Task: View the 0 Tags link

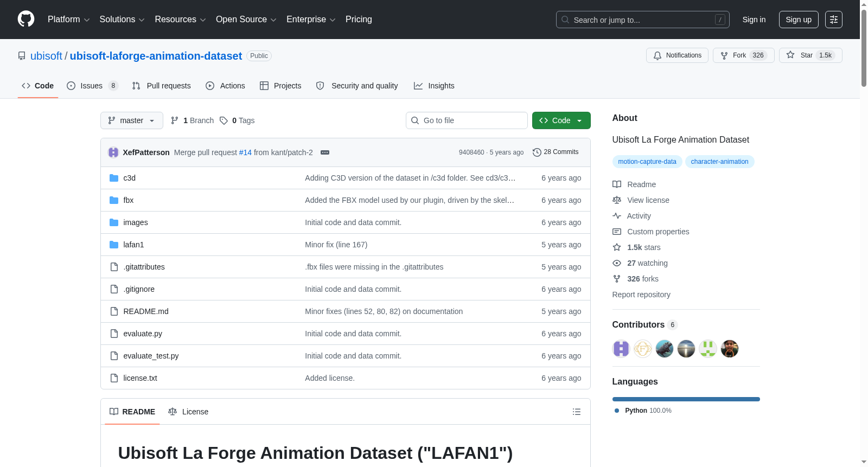Action: coord(237,120)
